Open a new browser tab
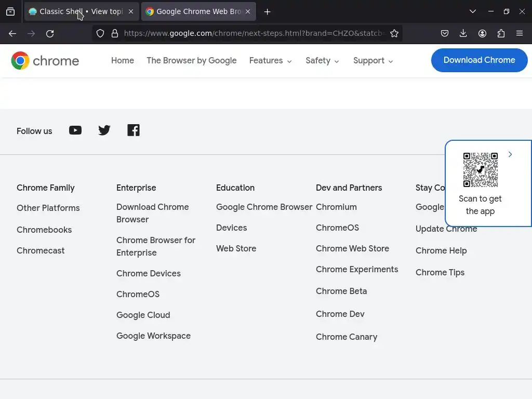 pos(267,11)
